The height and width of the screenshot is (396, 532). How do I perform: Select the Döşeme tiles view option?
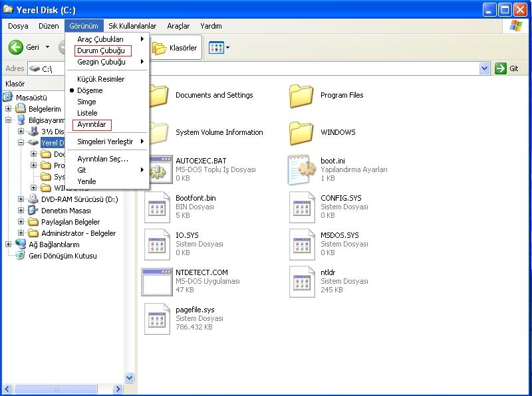click(90, 90)
